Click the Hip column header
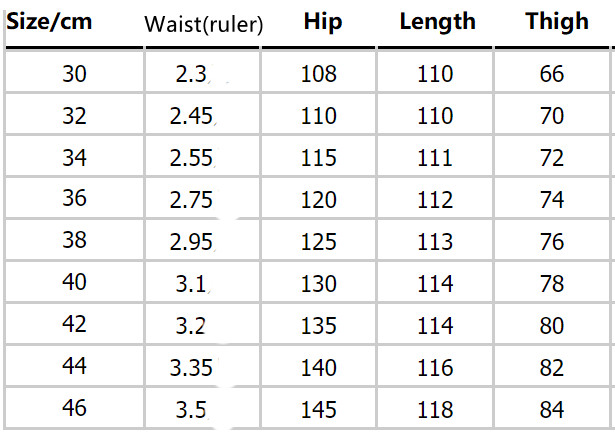Screen dimensions: 615x434 click(318, 22)
